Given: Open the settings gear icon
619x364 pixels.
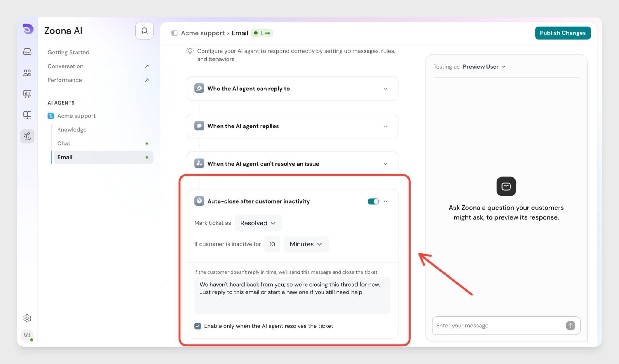Looking at the screenshot, I should click(x=27, y=318).
